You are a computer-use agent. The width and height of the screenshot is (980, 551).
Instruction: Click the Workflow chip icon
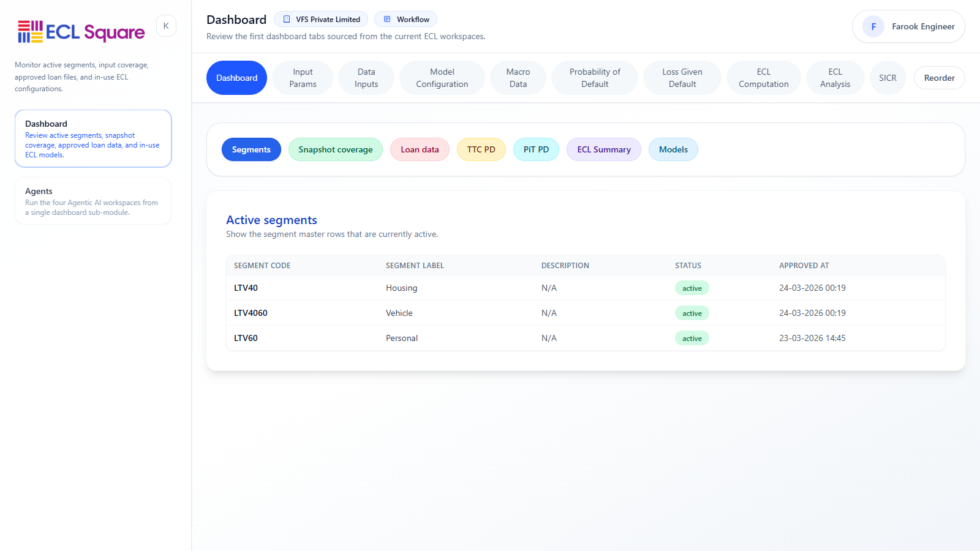click(x=387, y=19)
